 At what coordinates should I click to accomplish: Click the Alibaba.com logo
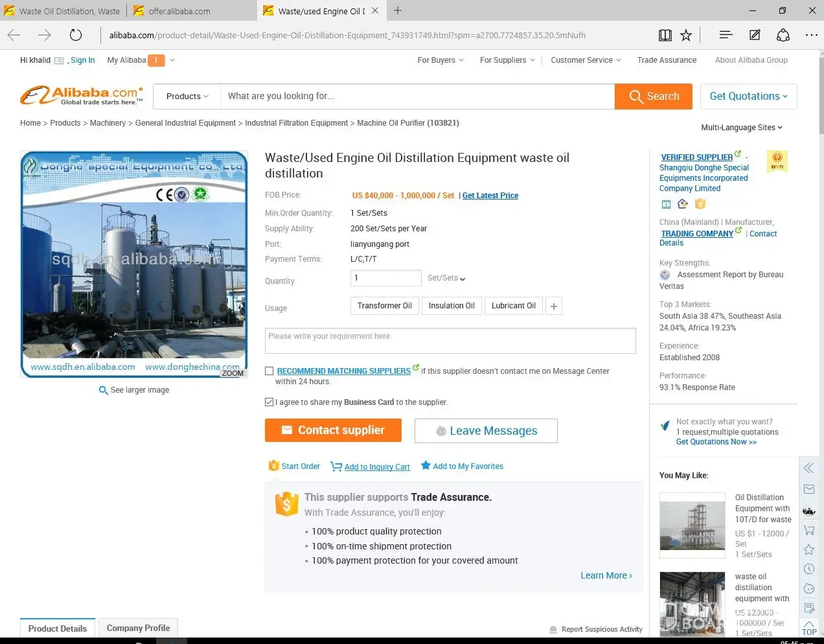click(x=82, y=96)
